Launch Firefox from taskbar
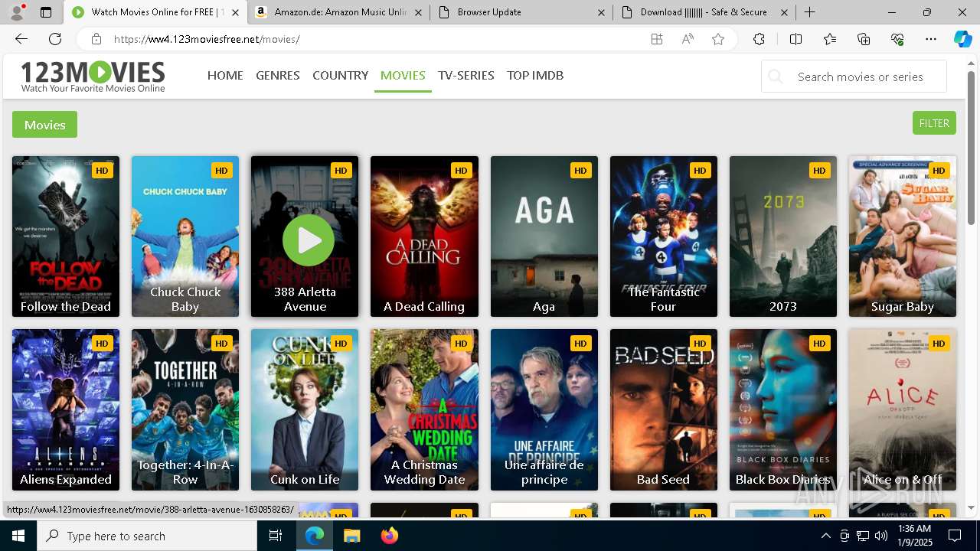Image resolution: width=980 pixels, height=551 pixels. point(389,536)
